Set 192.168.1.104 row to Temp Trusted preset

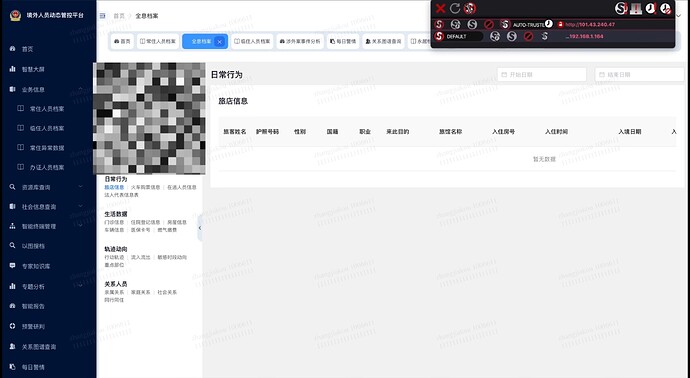point(495,37)
